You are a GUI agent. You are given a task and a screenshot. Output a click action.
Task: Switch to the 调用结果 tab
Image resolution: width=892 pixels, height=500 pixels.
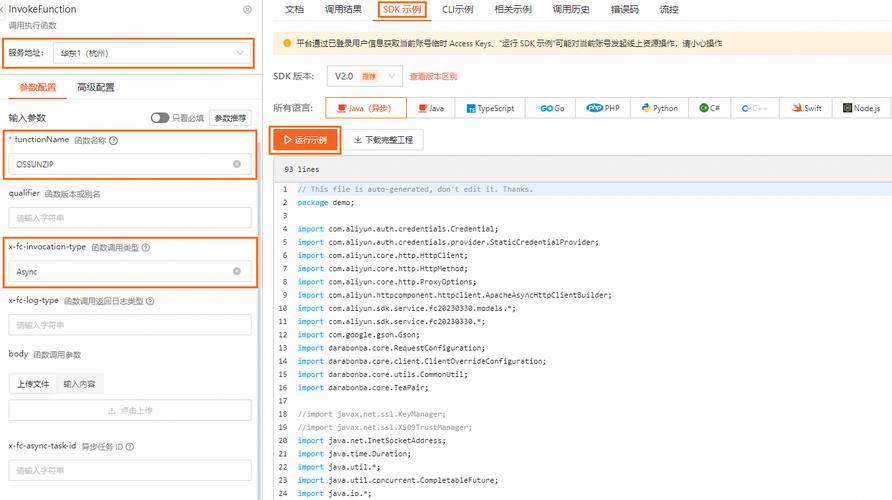(343, 10)
